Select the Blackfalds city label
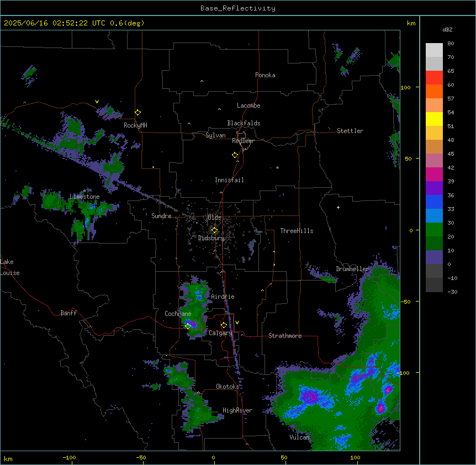 [244, 123]
